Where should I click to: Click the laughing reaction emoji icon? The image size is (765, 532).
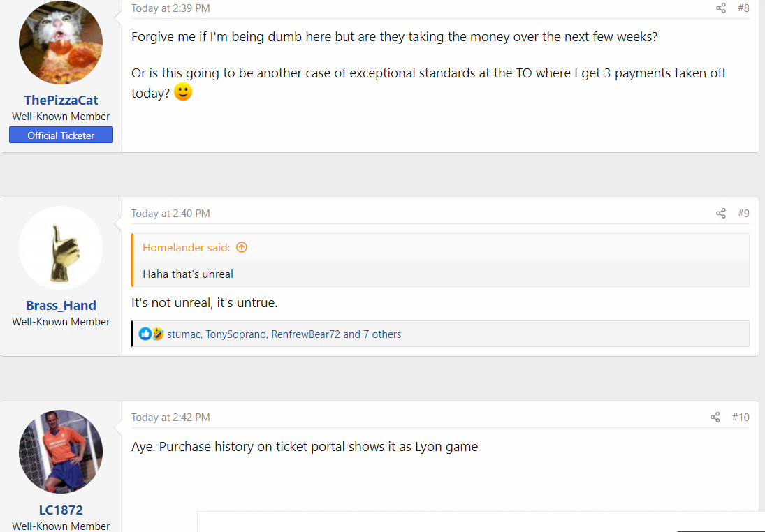click(x=158, y=334)
